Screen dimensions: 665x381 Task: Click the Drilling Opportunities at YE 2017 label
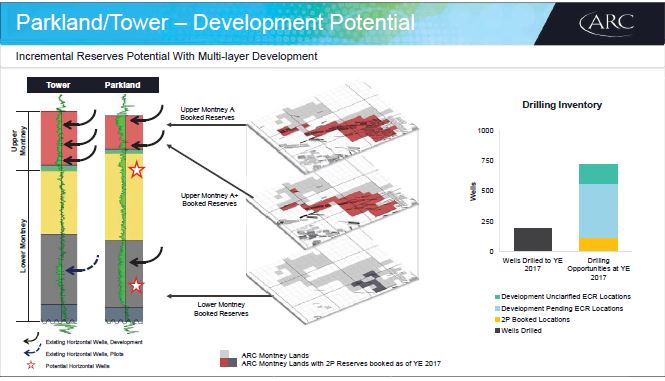coord(598,269)
